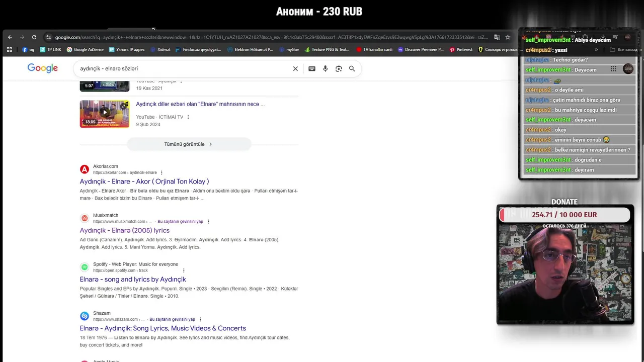Click the date 19 Kas 2021
This screenshot has height=362, width=644.
(149, 88)
